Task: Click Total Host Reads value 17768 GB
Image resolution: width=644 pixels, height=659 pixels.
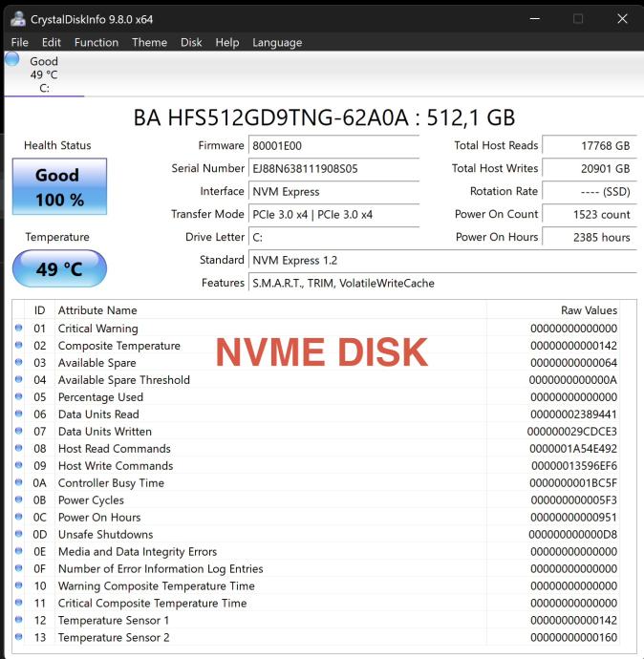Action: 590,146
